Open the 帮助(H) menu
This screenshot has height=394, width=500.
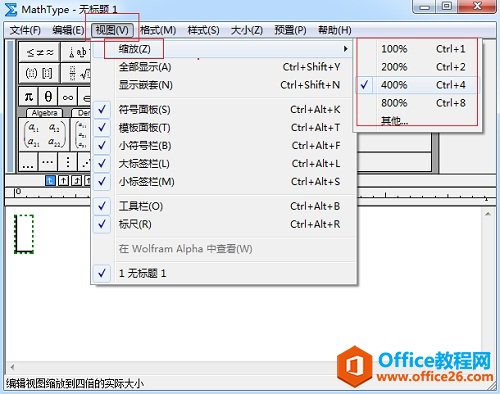pyautogui.click(x=335, y=30)
